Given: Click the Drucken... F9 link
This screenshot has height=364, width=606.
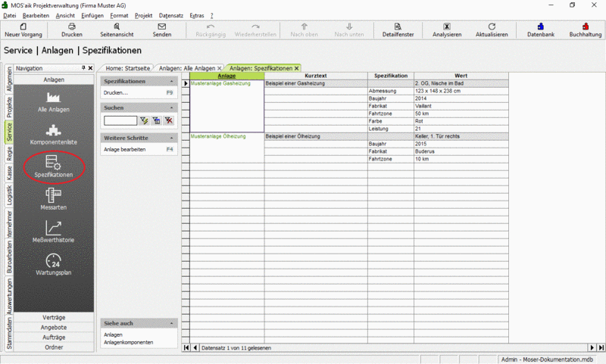Looking at the screenshot, I should point(139,92).
